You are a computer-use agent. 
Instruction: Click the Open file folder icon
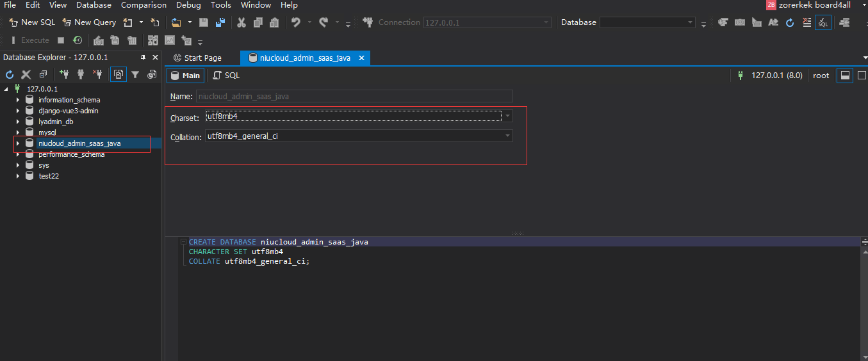176,22
